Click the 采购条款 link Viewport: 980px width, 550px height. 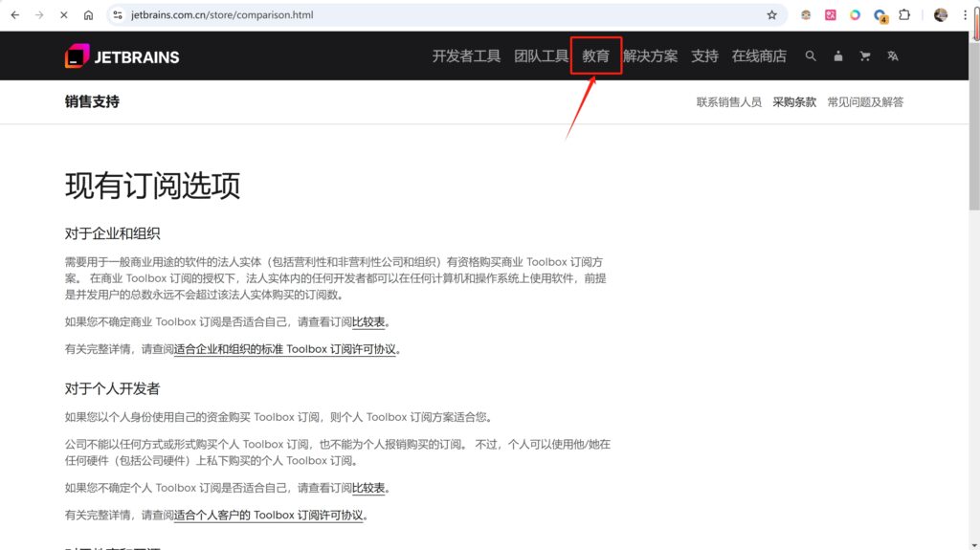tap(794, 102)
